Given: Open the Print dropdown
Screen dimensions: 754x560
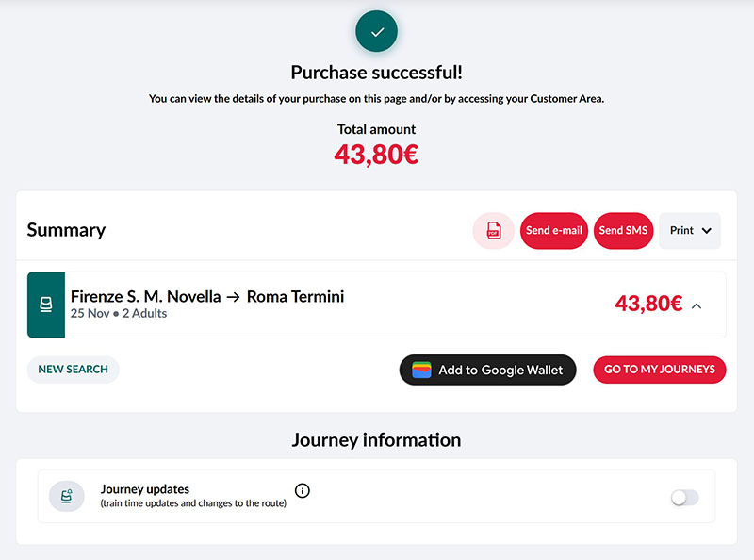Looking at the screenshot, I should tap(690, 231).
